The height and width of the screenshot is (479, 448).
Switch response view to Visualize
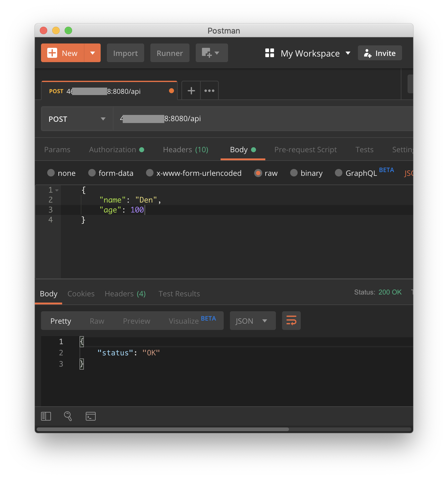(x=192, y=320)
